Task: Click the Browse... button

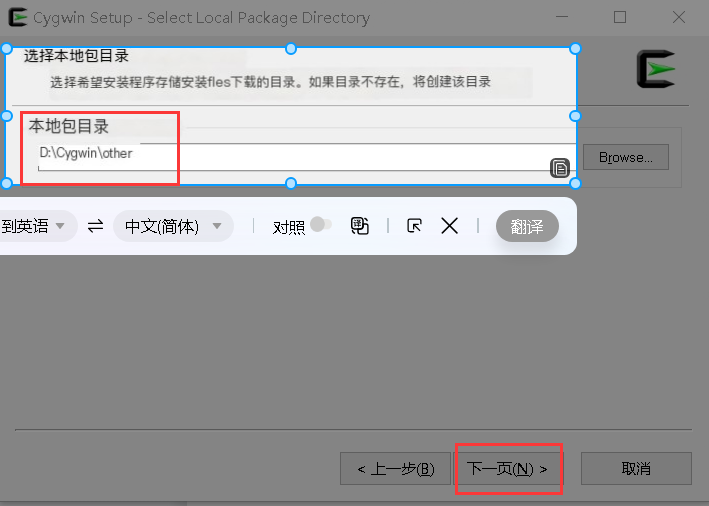Action: [626, 157]
